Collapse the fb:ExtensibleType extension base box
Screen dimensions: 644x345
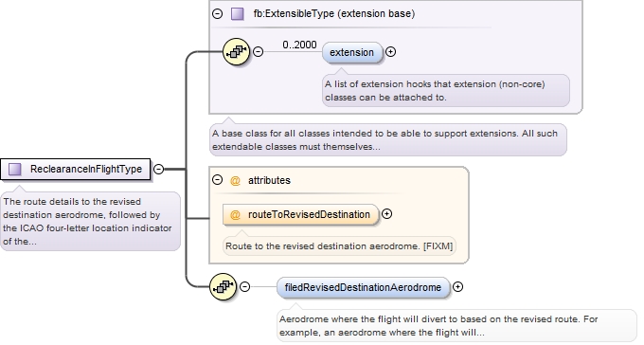(217, 14)
